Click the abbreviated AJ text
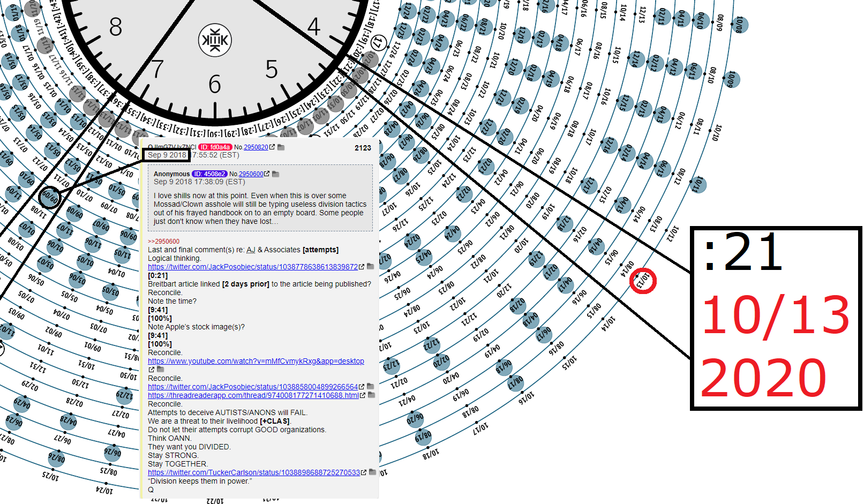Image resolution: width=864 pixels, height=504 pixels. 251,250
